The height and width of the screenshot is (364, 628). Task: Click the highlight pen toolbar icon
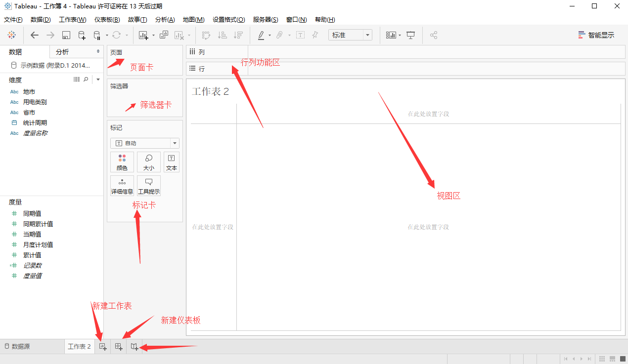click(261, 35)
